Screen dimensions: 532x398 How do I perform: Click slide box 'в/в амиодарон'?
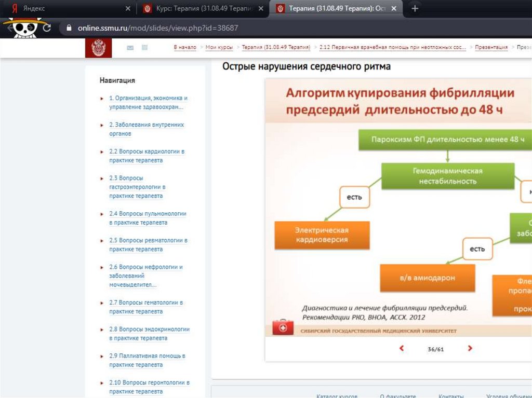(x=428, y=278)
